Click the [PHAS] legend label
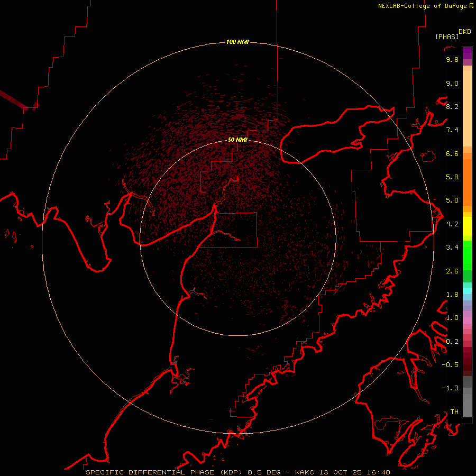Viewport: 476px width, 476px height. [447, 36]
